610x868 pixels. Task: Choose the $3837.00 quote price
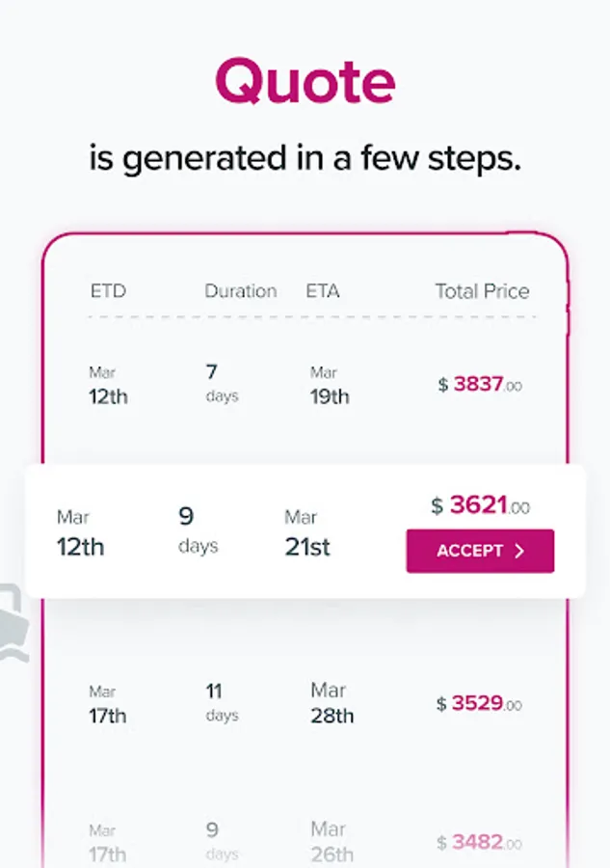coord(480,384)
